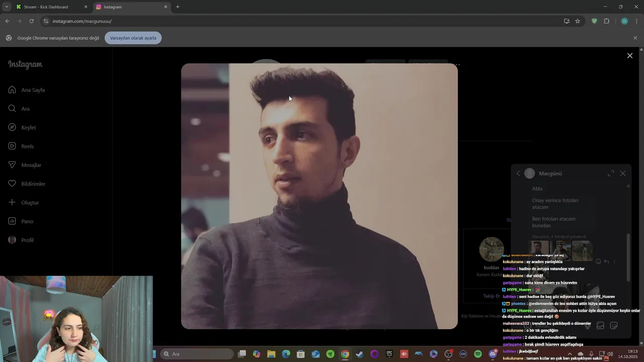Close the Macgünü chat popup
The image size is (644, 362).
623,173
